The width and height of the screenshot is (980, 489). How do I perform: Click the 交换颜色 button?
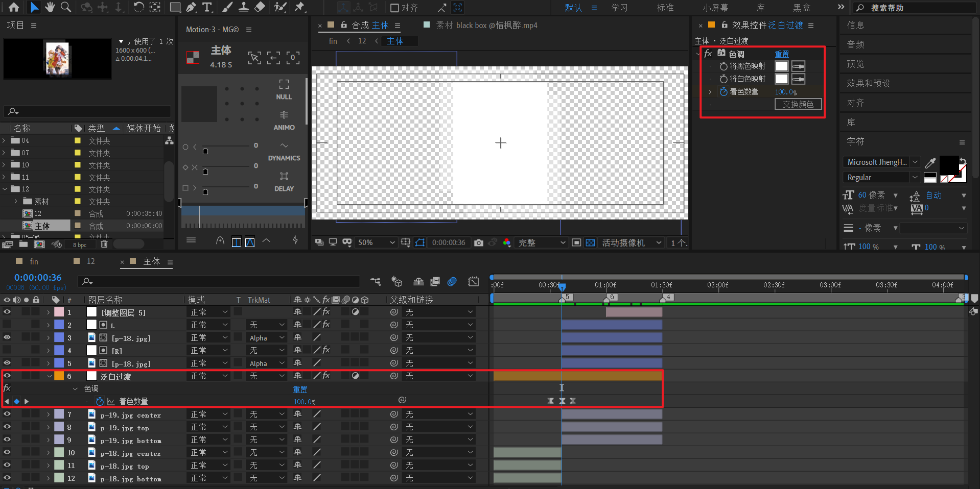click(x=798, y=104)
